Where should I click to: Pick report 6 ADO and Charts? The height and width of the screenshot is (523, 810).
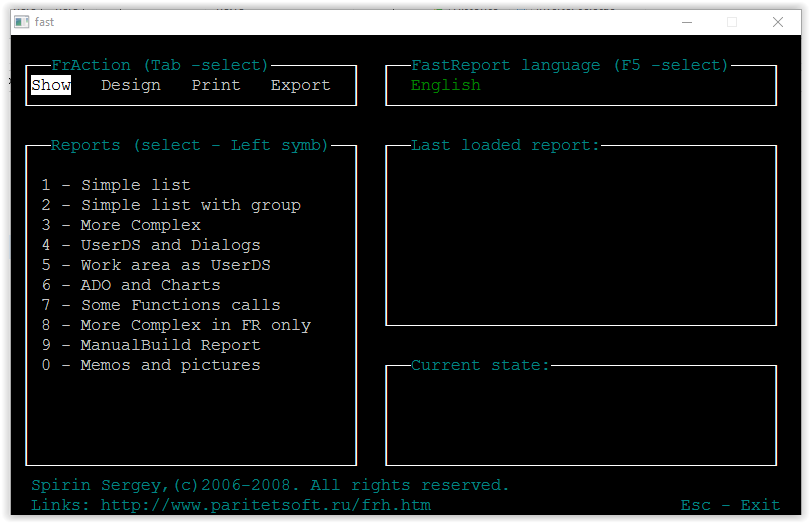click(131, 285)
